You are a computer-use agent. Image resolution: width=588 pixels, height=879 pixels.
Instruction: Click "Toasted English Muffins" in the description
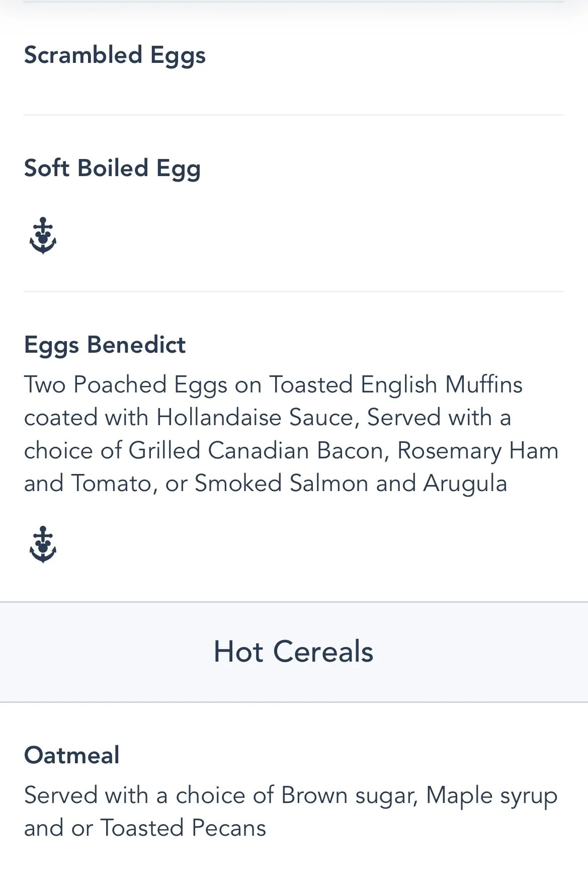396,385
